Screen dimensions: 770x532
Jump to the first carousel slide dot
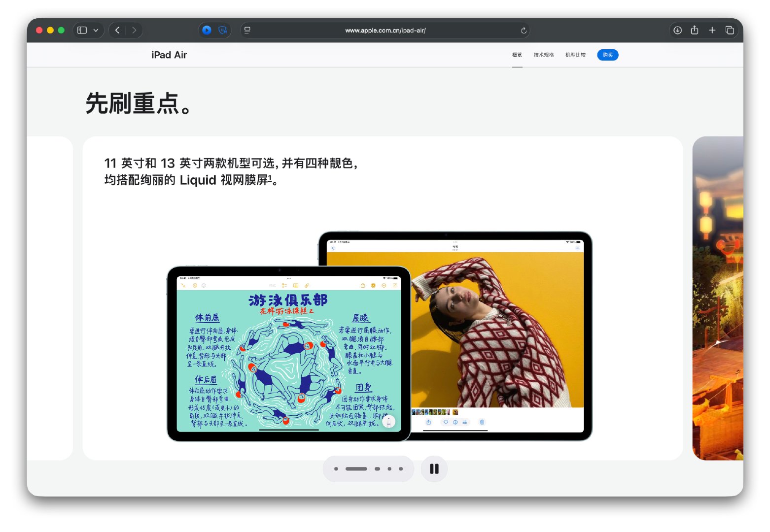[x=336, y=469]
